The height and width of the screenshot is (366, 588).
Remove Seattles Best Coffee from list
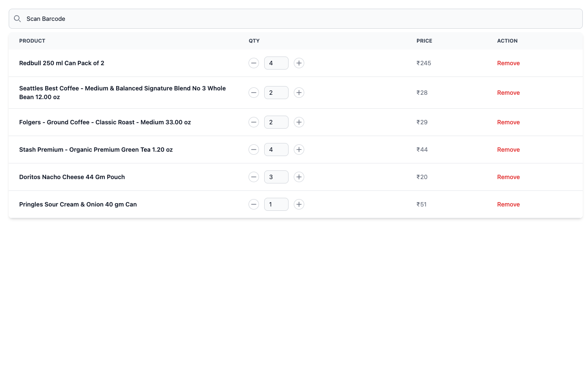point(508,93)
